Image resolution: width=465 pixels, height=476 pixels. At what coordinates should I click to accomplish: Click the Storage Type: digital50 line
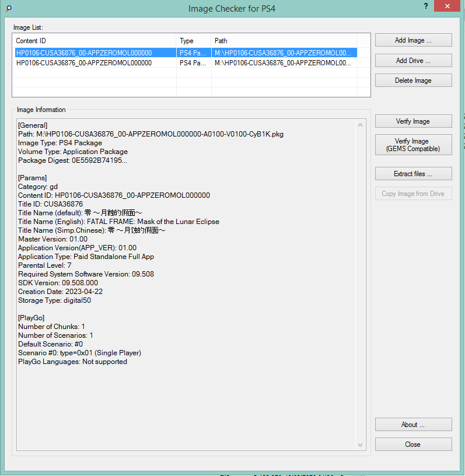[55, 300]
